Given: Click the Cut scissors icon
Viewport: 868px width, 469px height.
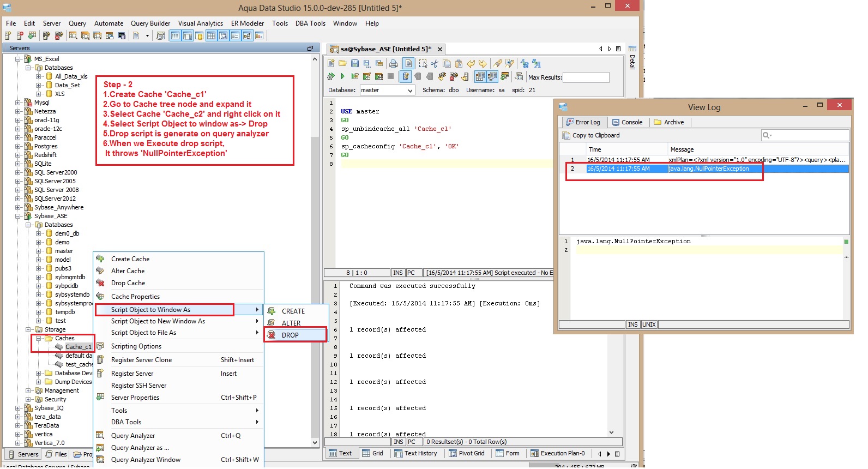Looking at the screenshot, I should (x=434, y=63).
